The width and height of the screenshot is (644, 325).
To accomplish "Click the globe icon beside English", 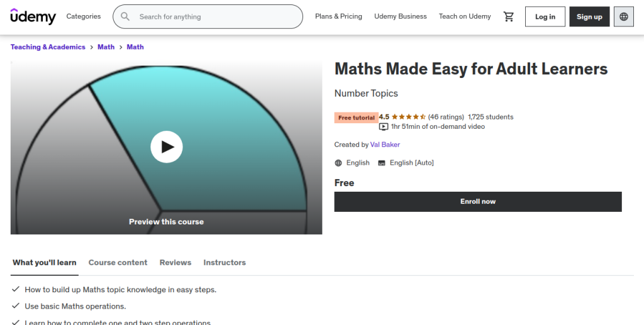I will [x=338, y=163].
